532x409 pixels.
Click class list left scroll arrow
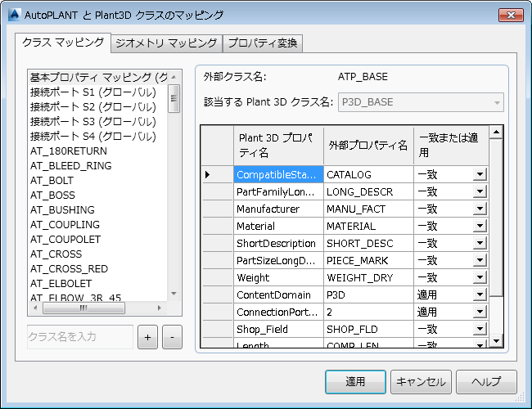click(35, 308)
